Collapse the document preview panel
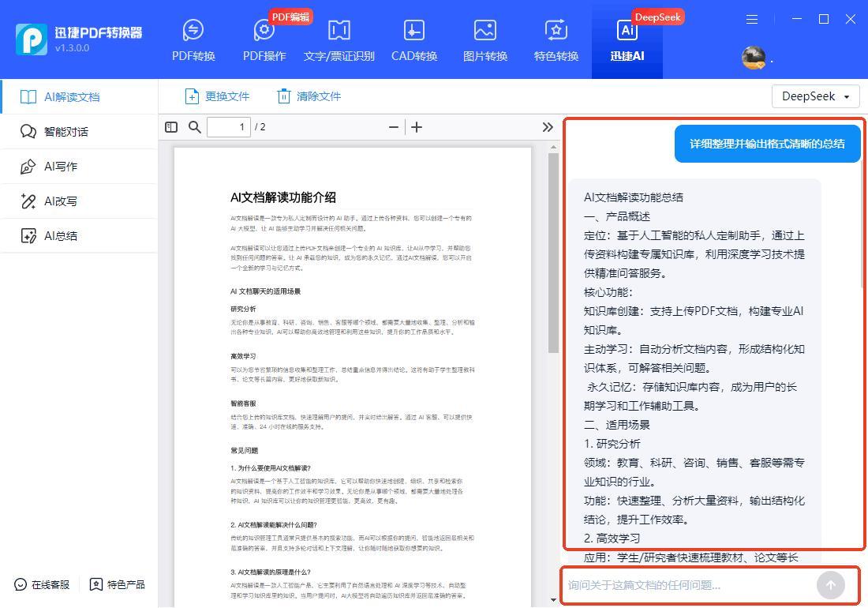 coord(548,127)
